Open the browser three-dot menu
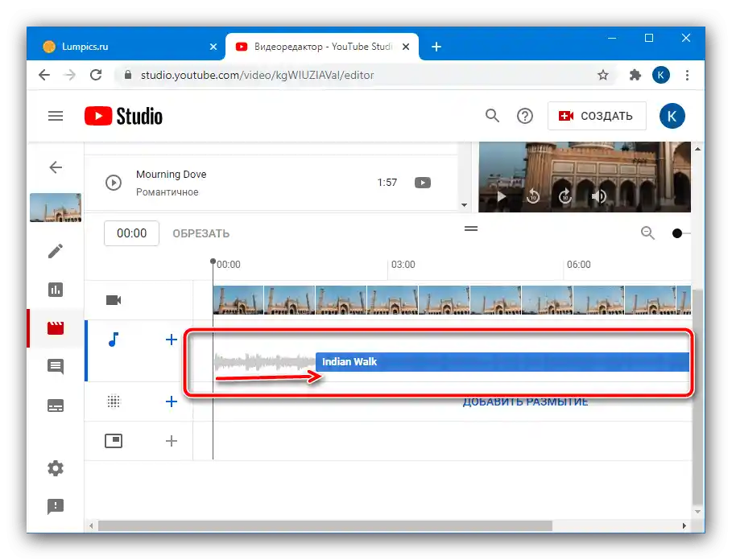The width and height of the screenshot is (732, 560). pyautogui.click(x=687, y=75)
